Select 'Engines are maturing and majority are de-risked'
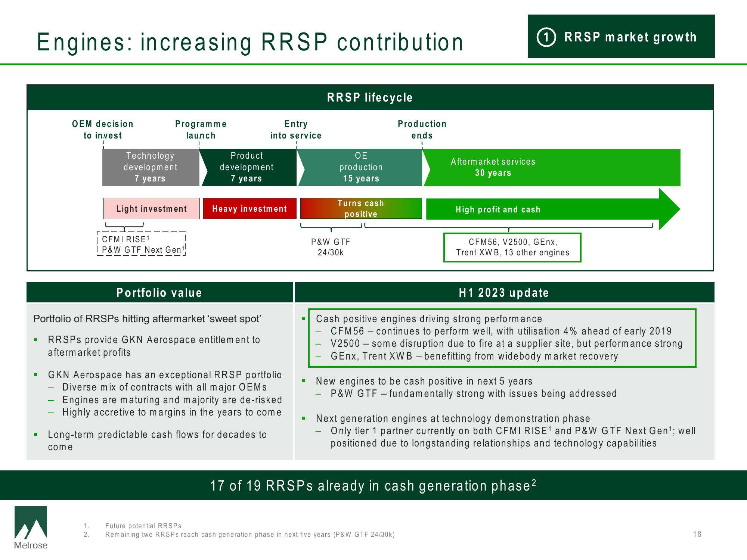The height and width of the screenshot is (560, 747). [172, 400]
